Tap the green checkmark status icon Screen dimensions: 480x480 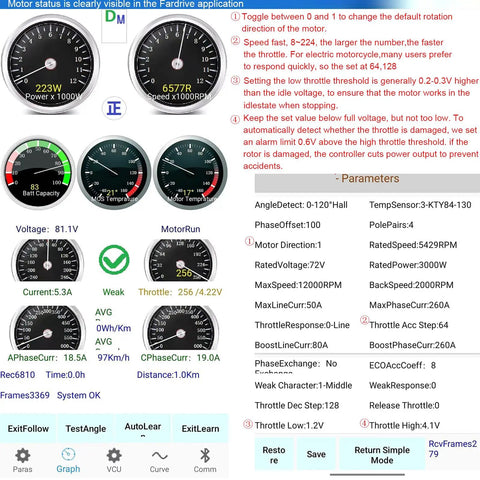pos(114,260)
